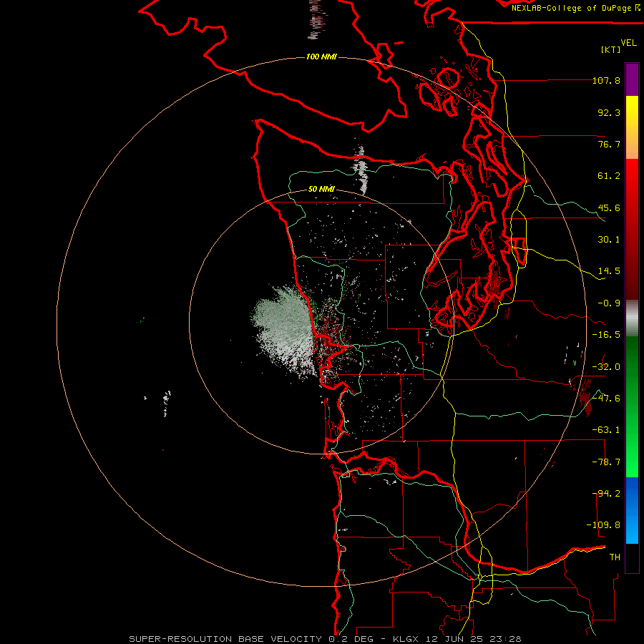Select the 14.5 velocity scale value
This screenshot has width=644, height=644.
coord(609,271)
